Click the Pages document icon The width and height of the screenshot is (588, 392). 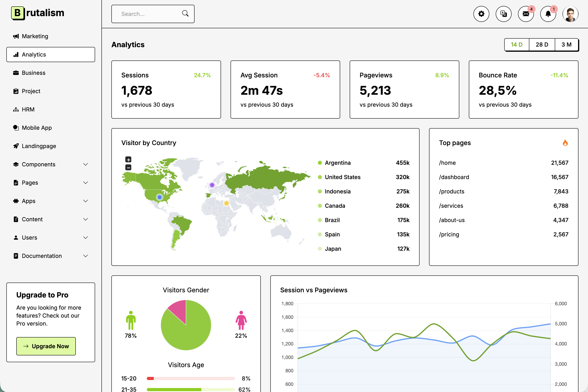pos(16,183)
